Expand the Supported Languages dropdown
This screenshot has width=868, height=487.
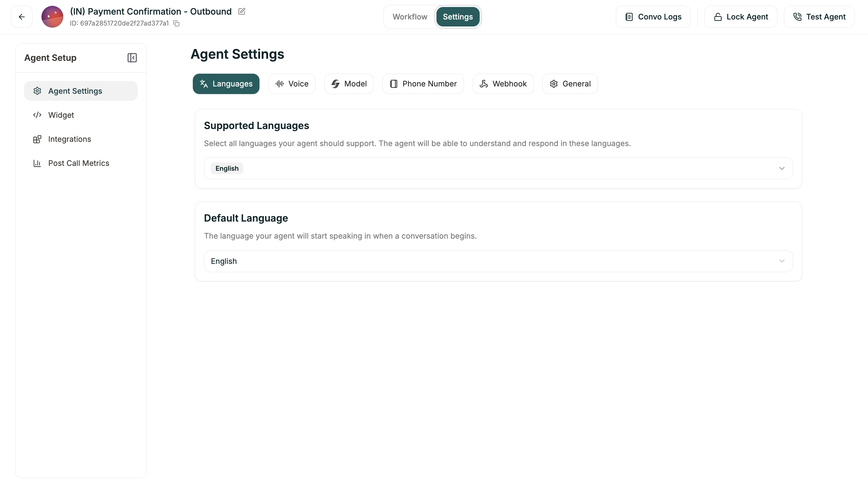(782, 168)
